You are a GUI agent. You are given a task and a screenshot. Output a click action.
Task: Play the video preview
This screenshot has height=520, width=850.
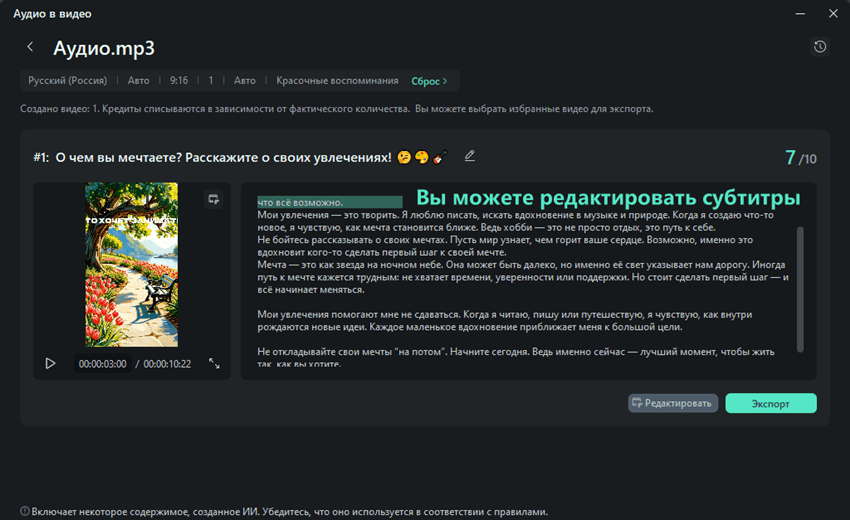50,364
